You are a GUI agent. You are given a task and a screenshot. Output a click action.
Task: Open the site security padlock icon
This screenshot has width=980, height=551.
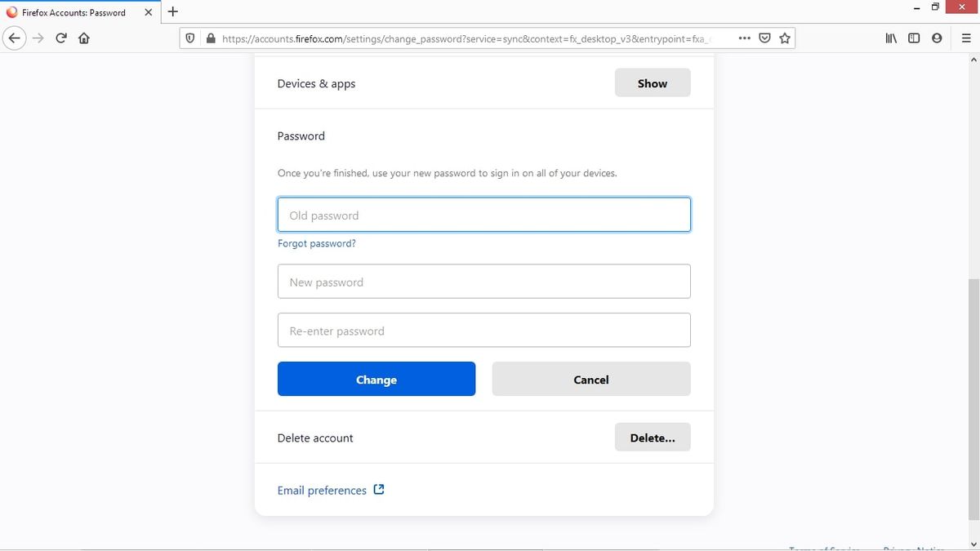coord(210,38)
